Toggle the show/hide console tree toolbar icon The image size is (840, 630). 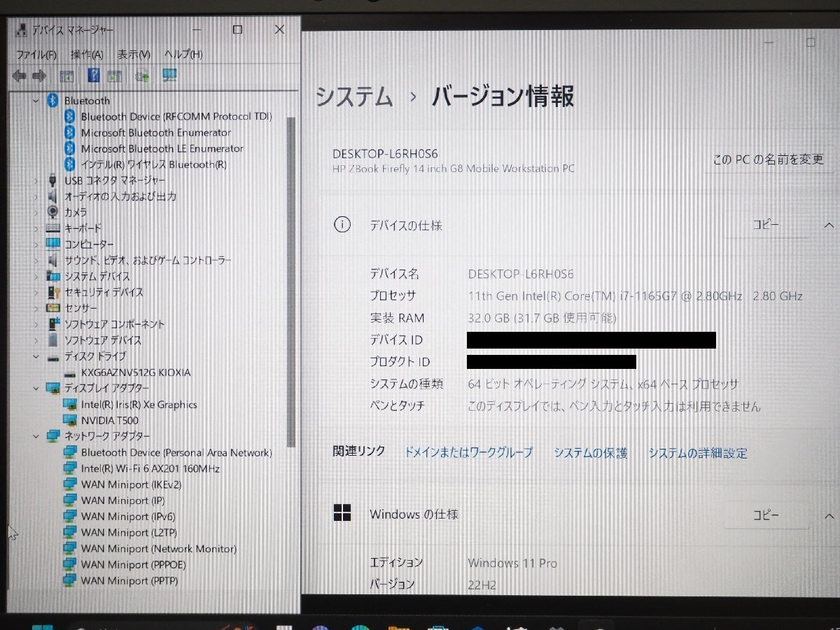click(67, 76)
